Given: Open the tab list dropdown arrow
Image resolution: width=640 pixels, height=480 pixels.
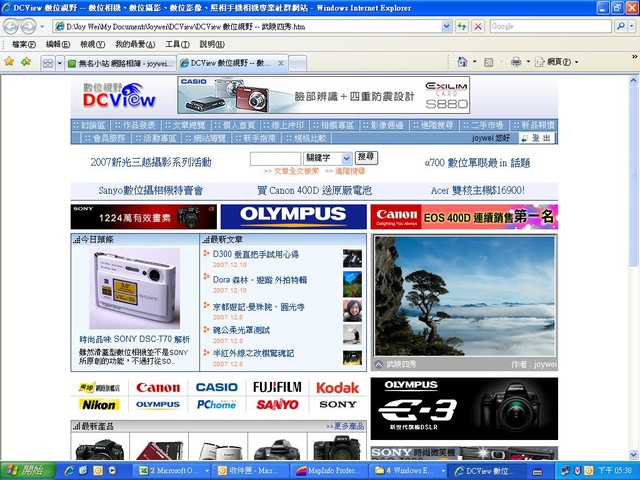Looking at the screenshot, I should click(60, 63).
